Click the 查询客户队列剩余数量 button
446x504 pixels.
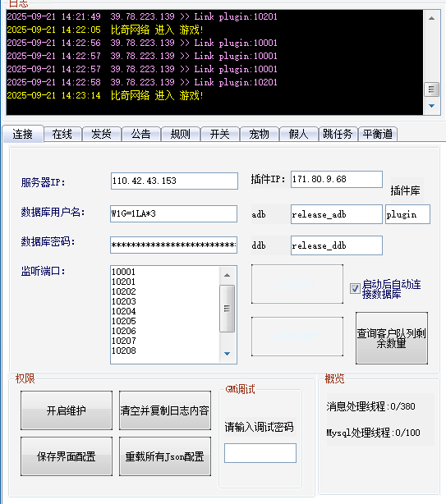[x=392, y=338]
